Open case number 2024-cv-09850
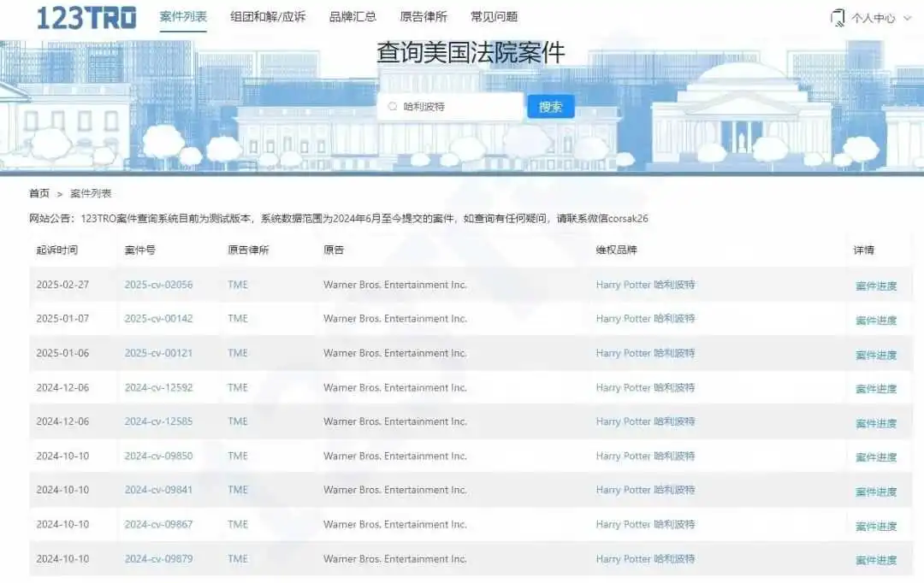 (158, 456)
